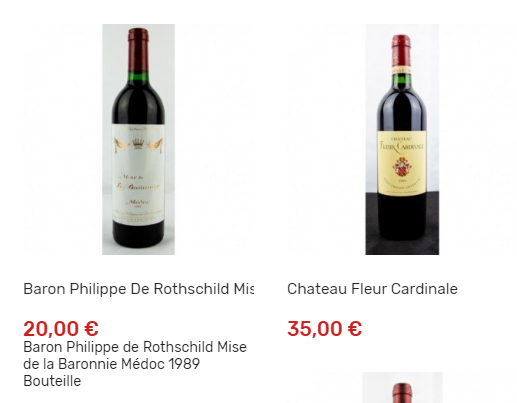
Task: Click the 20,00 € price
Action: pyautogui.click(x=61, y=329)
